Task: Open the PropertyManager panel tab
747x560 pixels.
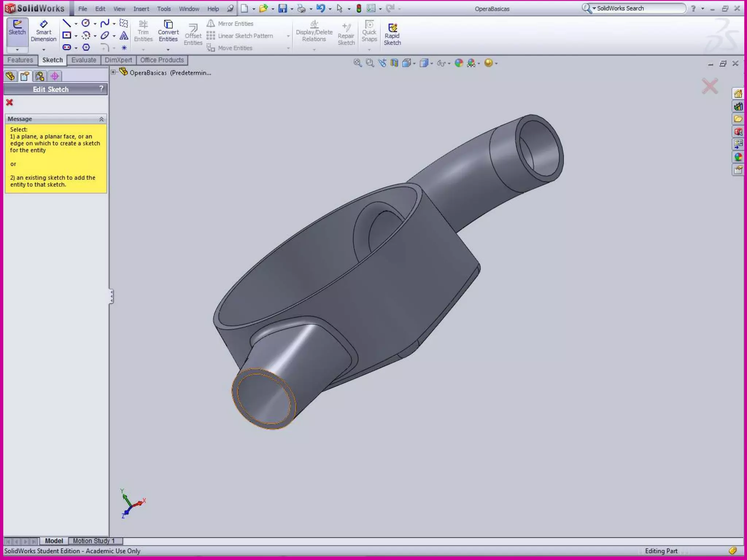Action: [25, 76]
